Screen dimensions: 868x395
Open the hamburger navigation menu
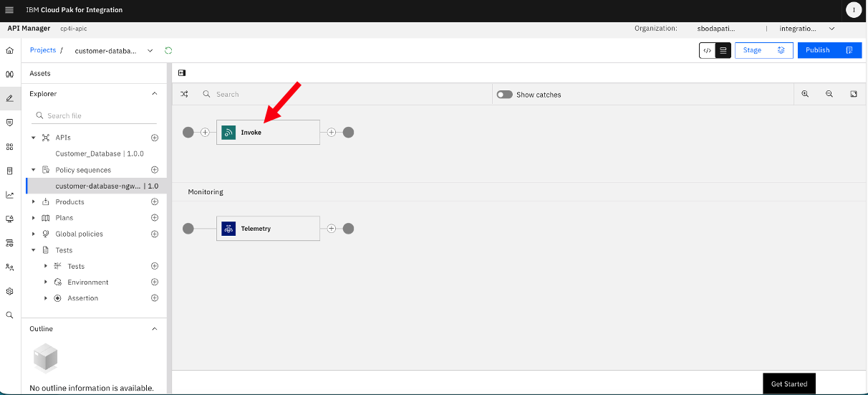[9, 10]
